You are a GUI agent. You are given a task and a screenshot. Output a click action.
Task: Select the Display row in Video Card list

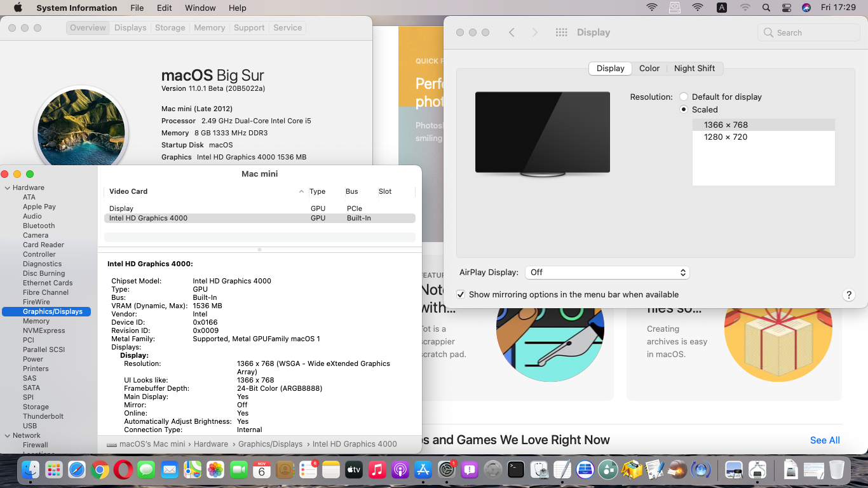click(x=259, y=208)
